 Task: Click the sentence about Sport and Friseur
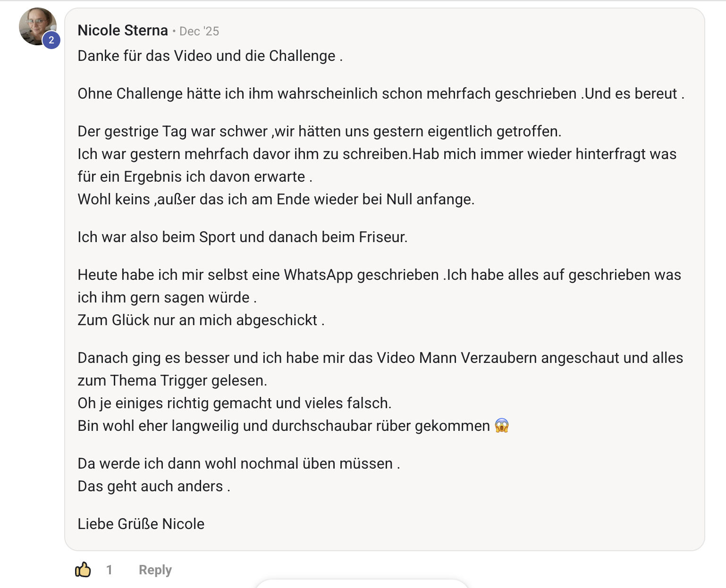click(243, 237)
